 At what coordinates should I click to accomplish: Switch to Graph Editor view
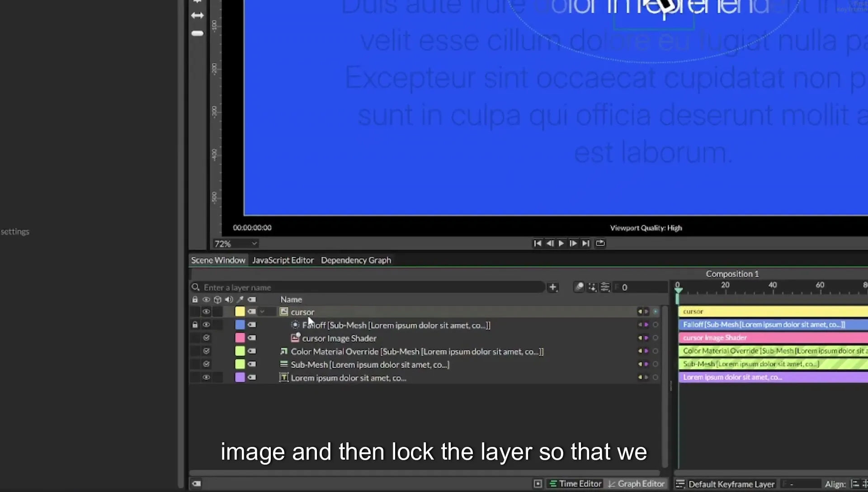(x=637, y=484)
